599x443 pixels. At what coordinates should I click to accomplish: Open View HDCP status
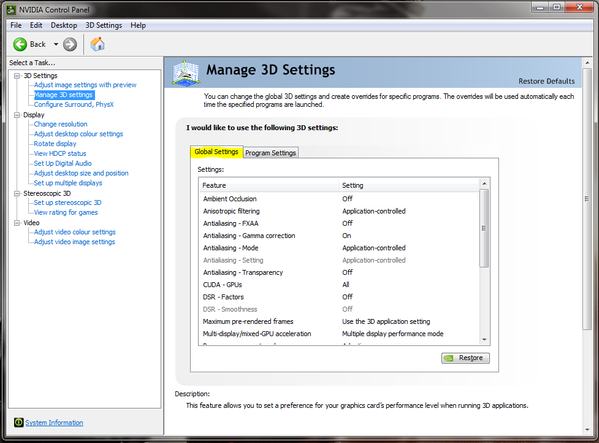[x=60, y=154]
